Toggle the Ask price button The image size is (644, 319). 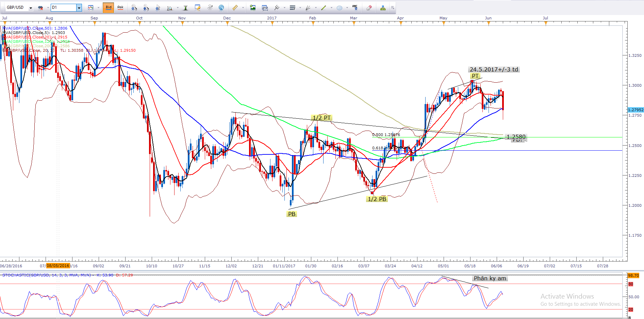click(120, 7)
